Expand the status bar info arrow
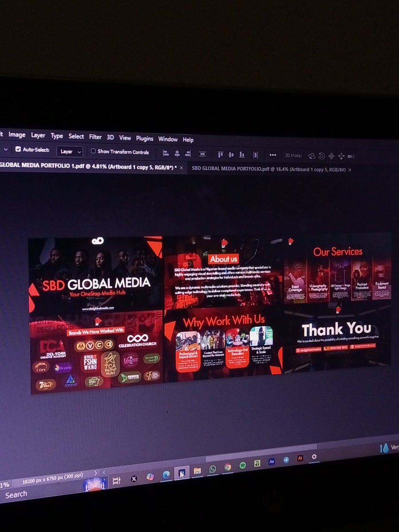Viewport: 399px width, 532px height. (96, 473)
